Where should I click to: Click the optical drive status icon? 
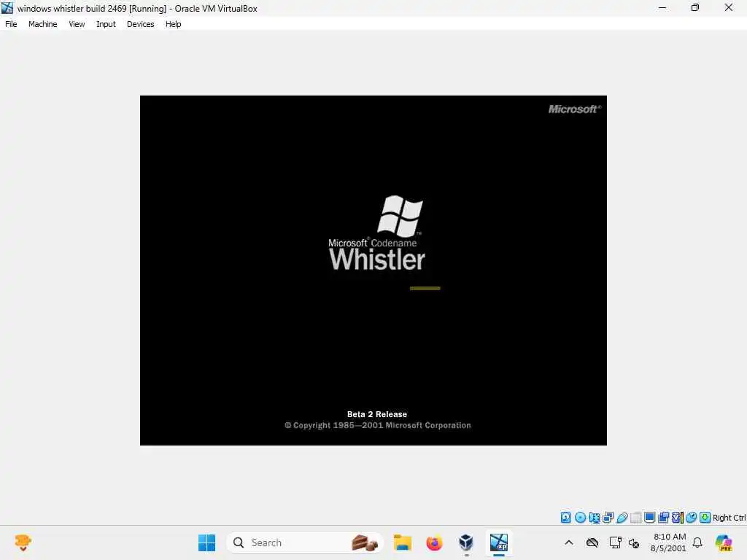580,517
